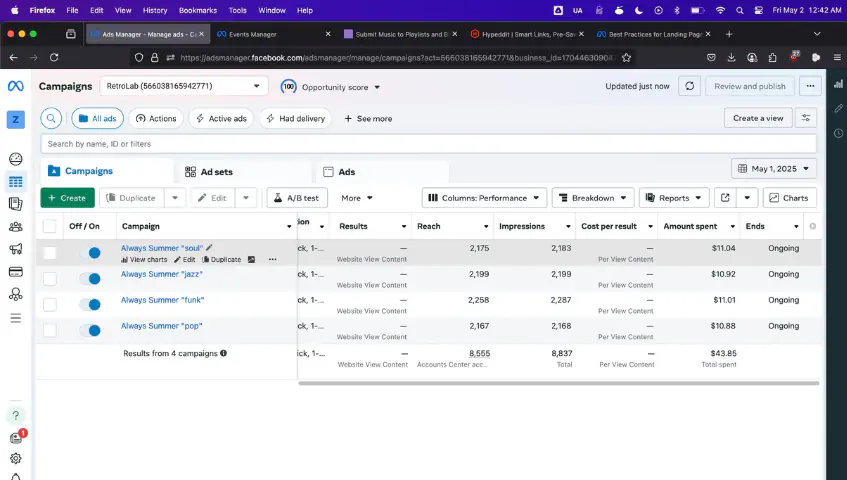Open the May 1, 2025 date range picker
This screenshot has width=847, height=480.
pyautogui.click(x=774, y=168)
